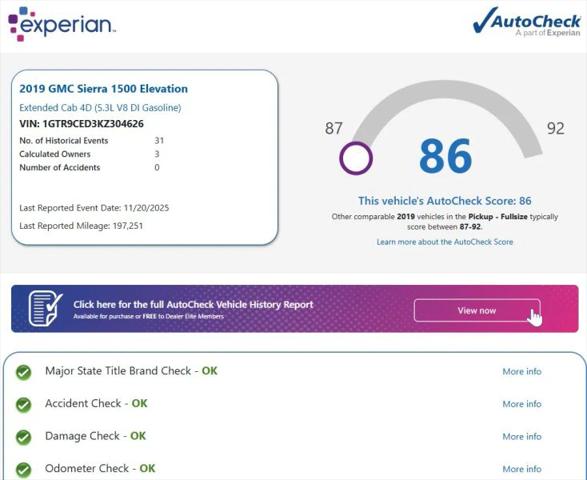Click the AutoCheck checkmark logo
This screenshot has width=587, height=480.
click(527, 22)
